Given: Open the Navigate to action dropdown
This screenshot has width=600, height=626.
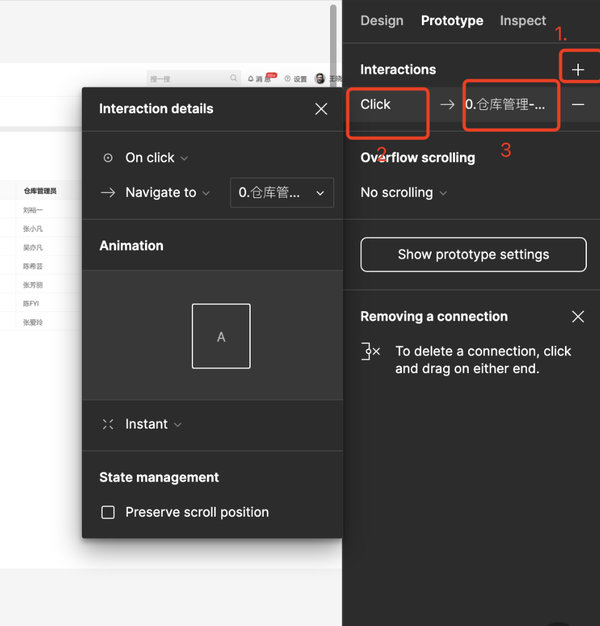Looking at the screenshot, I should click(167, 193).
